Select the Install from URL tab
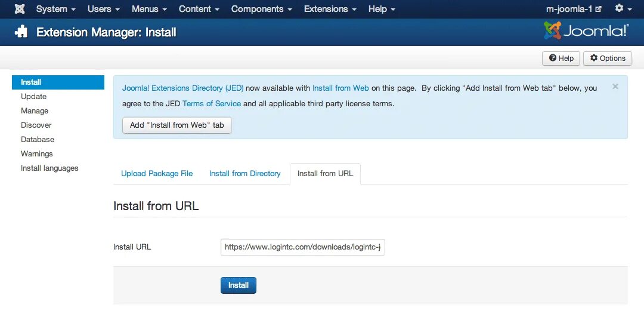Image resolution: width=644 pixels, height=320 pixels. coord(326,174)
